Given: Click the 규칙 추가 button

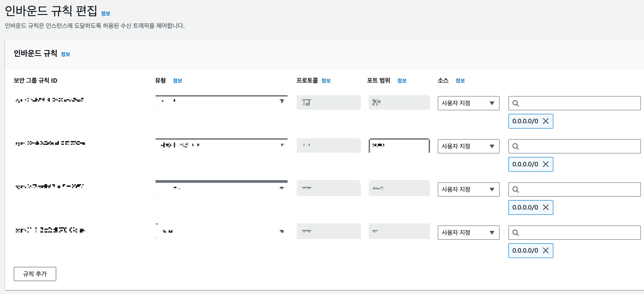Looking at the screenshot, I should (35, 274).
